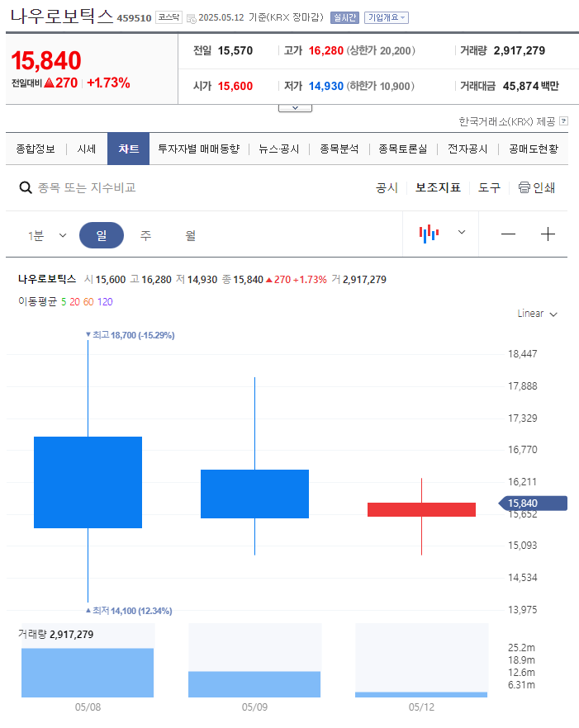The image size is (579, 728).
Task: Toggle the 실시간 badge
Action: click(x=344, y=17)
